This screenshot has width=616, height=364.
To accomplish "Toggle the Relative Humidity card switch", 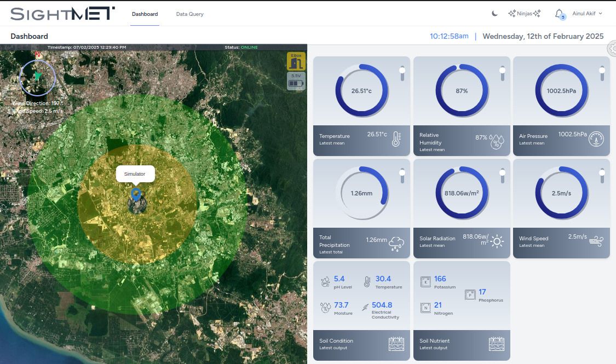I will coord(502,73).
